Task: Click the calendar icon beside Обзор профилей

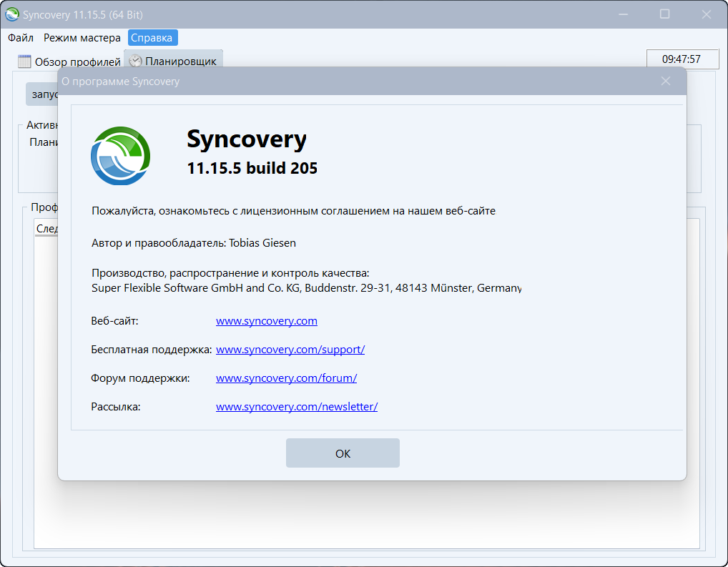Action: pos(24,61)
